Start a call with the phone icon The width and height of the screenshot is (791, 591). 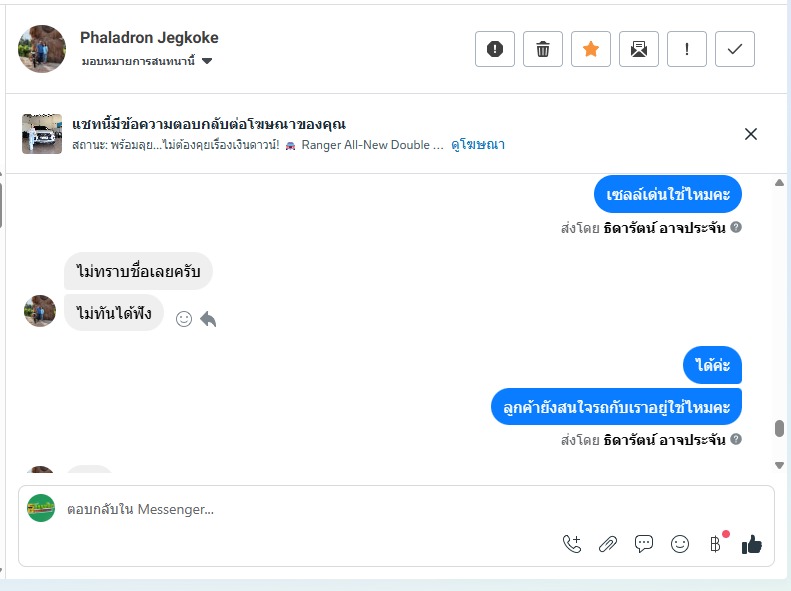coord(572,544)
